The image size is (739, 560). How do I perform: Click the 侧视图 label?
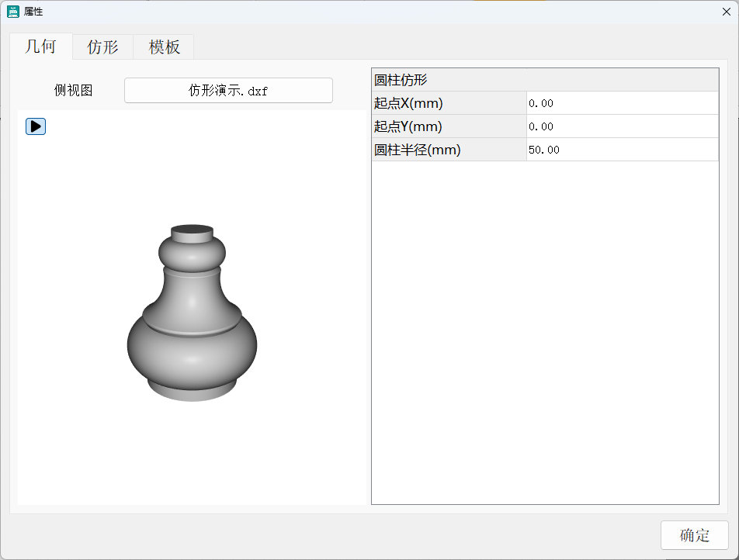[x=73, y=91]
